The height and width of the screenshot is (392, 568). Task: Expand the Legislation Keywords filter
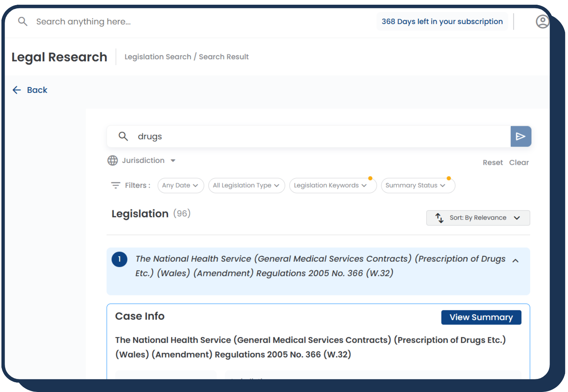(x=333, y=185)
